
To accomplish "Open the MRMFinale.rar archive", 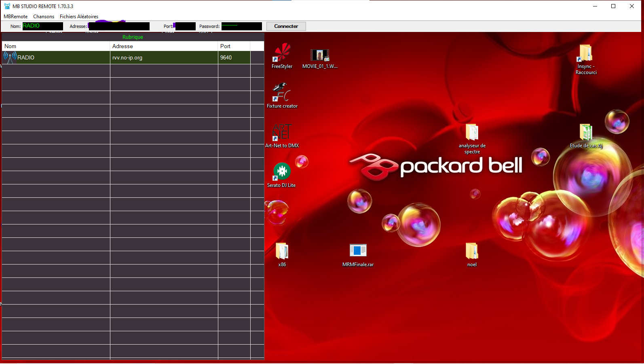I will [358, 255].
